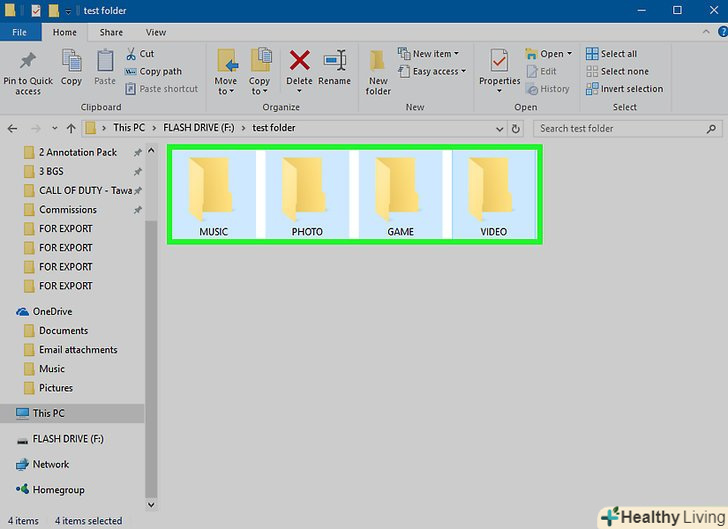Refresh the folder view
The image size is (728, 529).
click(515, 129)
